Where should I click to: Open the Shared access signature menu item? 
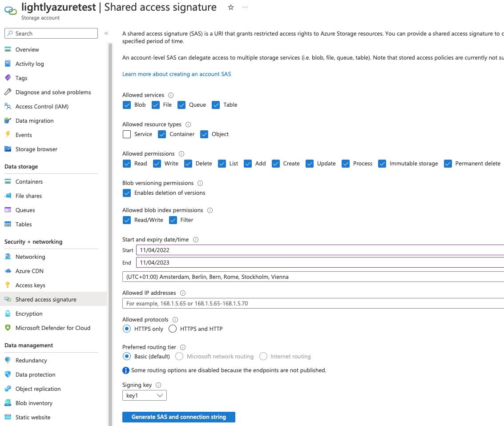[x=53, y=299]
